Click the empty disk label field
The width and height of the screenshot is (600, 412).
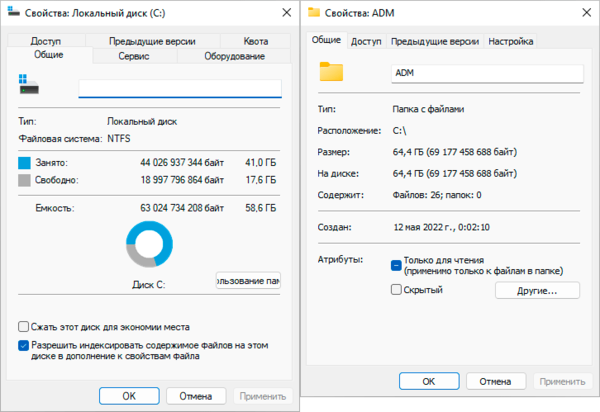coord(180,88)
